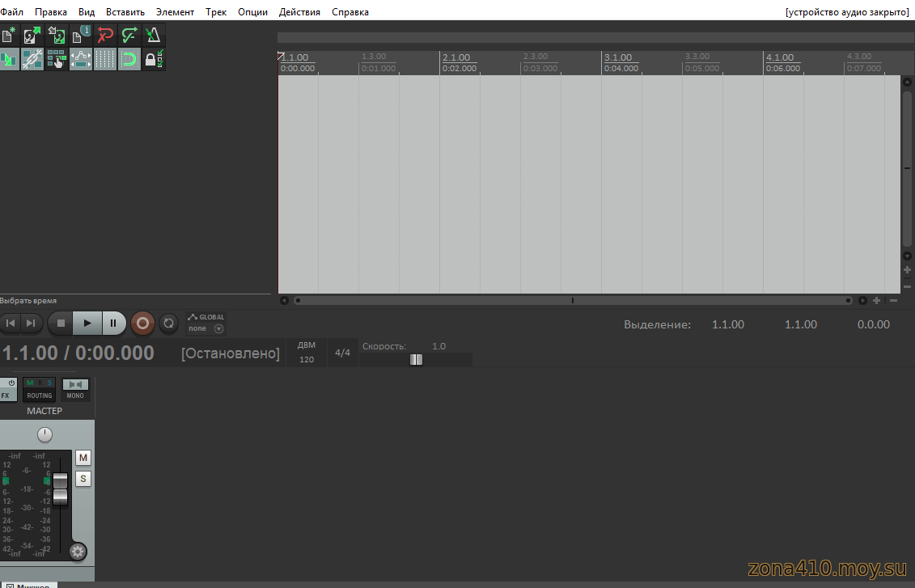
Task: Open Project Settings via info icon
Action: pos(82,36)
